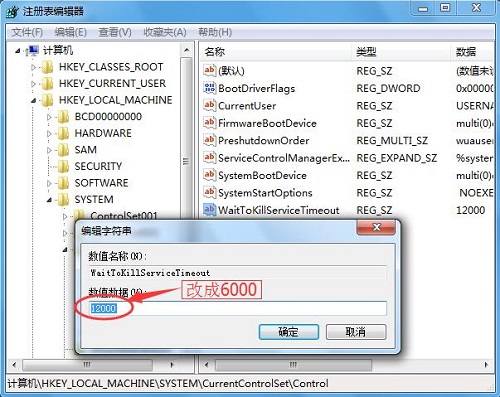Viewport: 500px width, 397px height.
Task: Click the 数值名称 field WaitToKillServiceTimeout
Action: point(238,273)
